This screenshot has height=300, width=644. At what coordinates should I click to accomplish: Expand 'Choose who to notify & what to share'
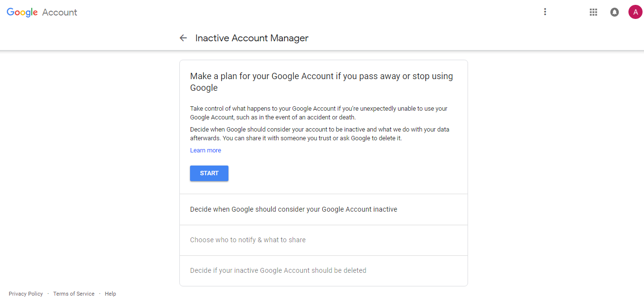pos(324,240)
